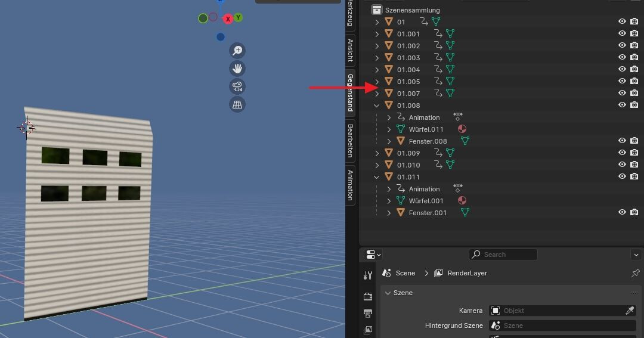Select the 01.009 object name

click(x=408, y=153)
